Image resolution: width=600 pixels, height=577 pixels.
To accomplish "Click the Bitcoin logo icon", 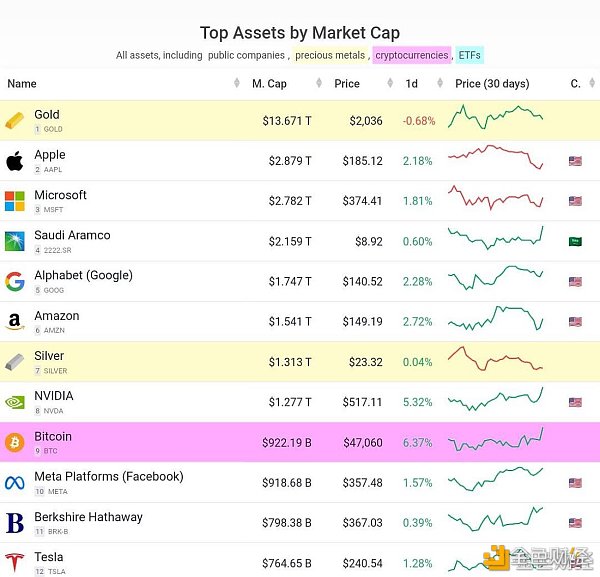I will (15, 442).
